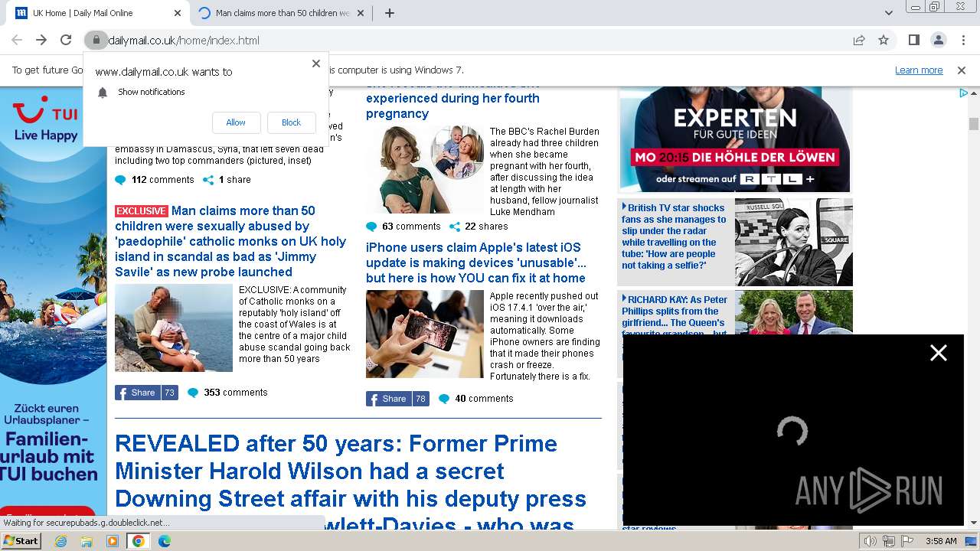Open site information lock icon
Screen dimensions: 980x551
(95, 40)
